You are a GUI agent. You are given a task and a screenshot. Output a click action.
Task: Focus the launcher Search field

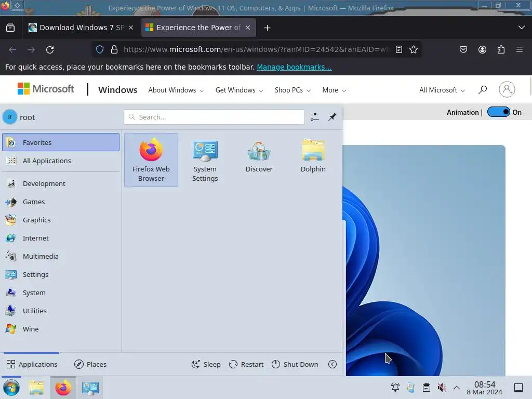pyautogui.click(x=214, y=117)
